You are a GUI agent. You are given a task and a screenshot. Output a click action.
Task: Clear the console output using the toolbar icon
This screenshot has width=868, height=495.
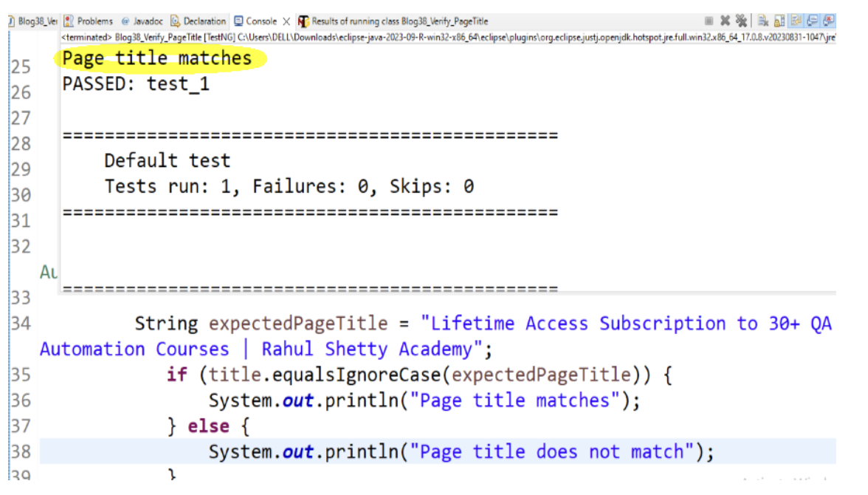click(x=763, y=21)
